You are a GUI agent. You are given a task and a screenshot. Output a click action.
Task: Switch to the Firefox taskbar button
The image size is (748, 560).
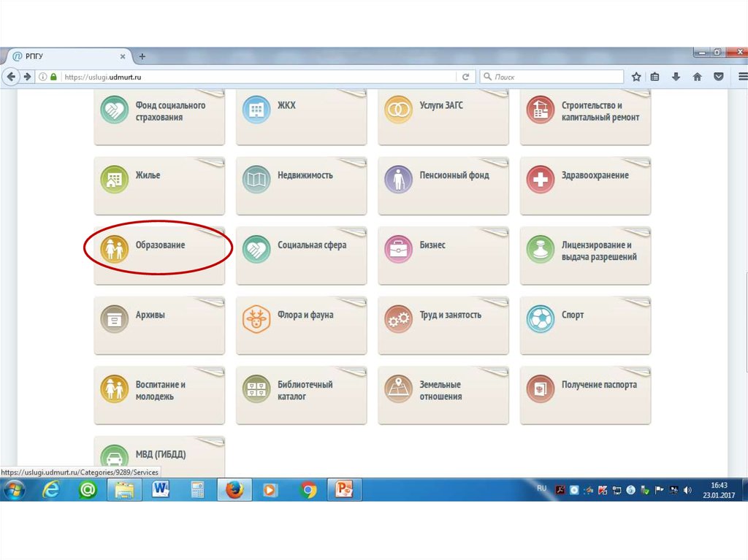pos(234,489)
